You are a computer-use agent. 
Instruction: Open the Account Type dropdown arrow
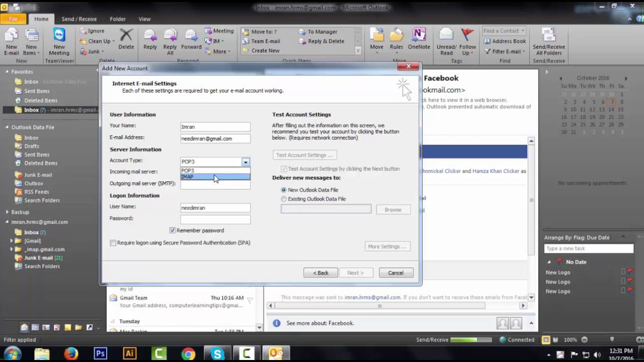pyautogui.click(x=245, y=162)
